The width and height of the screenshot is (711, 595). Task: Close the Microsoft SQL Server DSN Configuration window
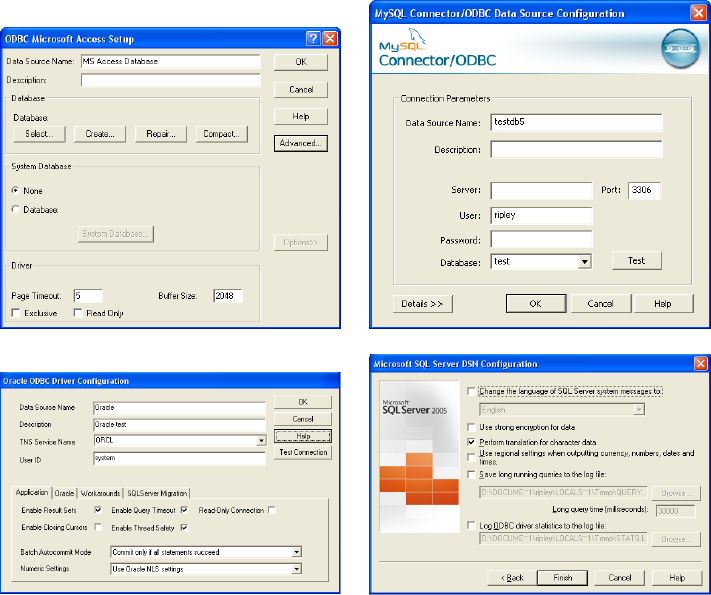701,363
